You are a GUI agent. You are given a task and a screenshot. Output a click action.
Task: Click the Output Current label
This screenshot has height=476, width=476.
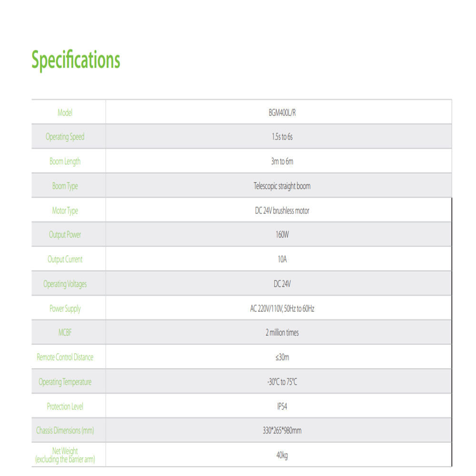tap(65, 259)
